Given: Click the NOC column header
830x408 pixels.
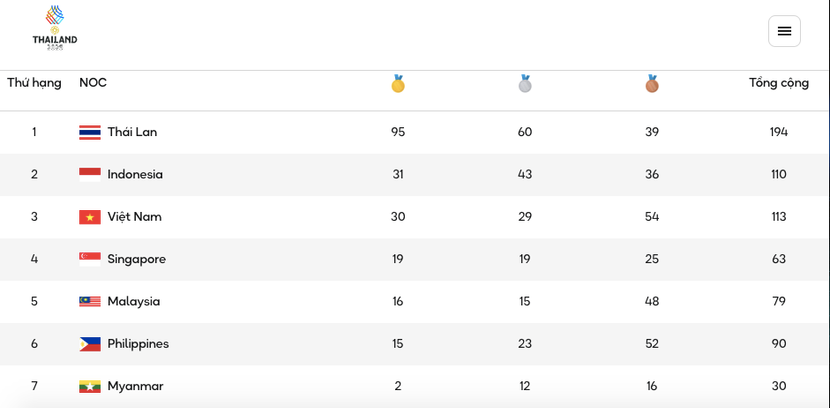Looking at the screenshot, I should 93,83.
